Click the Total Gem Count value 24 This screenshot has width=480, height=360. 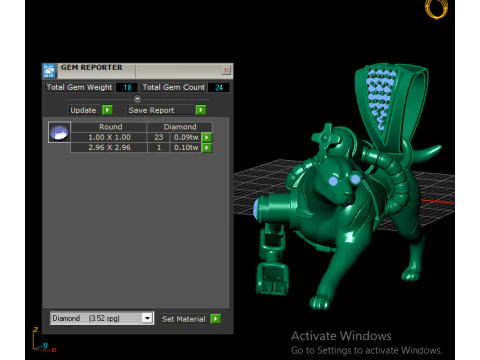point(219,87)
